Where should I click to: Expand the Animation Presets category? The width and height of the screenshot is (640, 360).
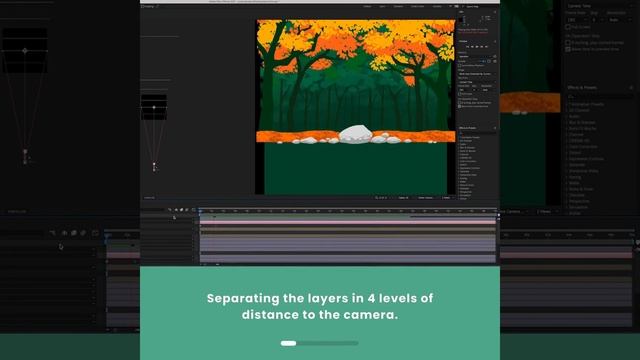[458, 137]
